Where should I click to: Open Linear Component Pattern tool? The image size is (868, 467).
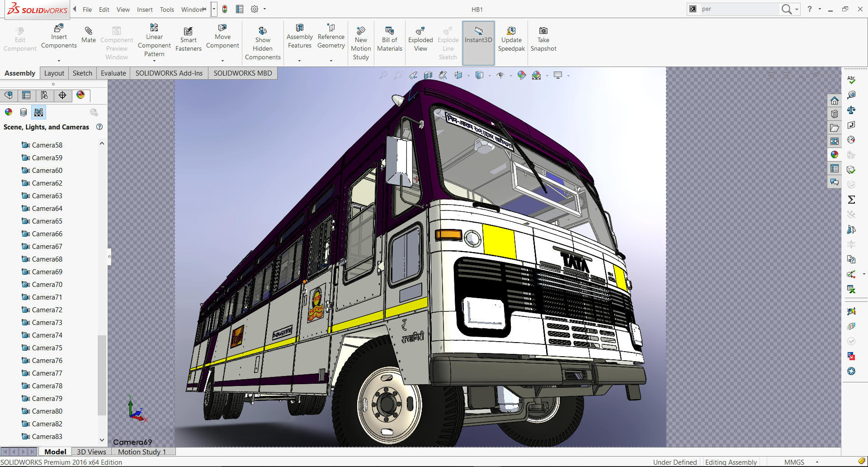[154, 40]
